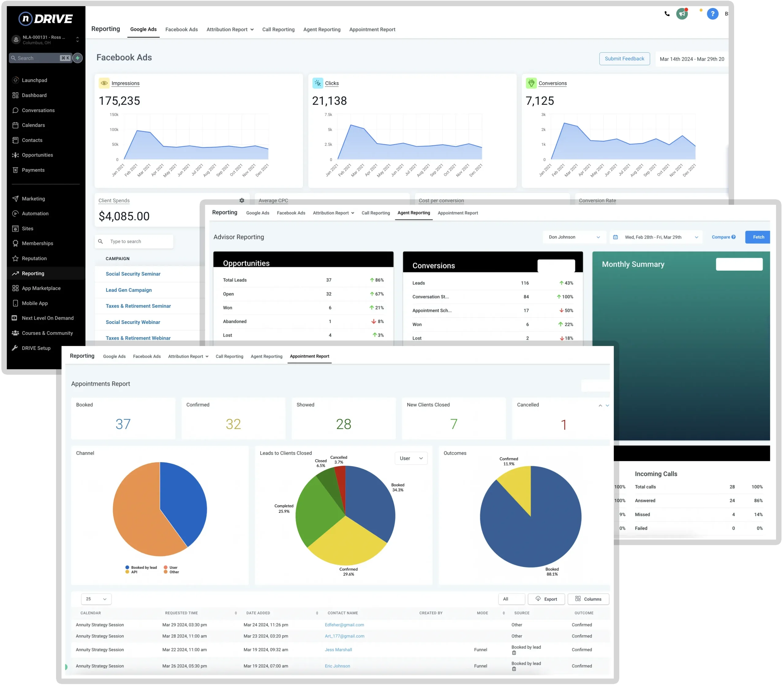Expand Attribution Report in Advisor Reporting window
This screenshot has height=687, width=784.
point(333,213)
